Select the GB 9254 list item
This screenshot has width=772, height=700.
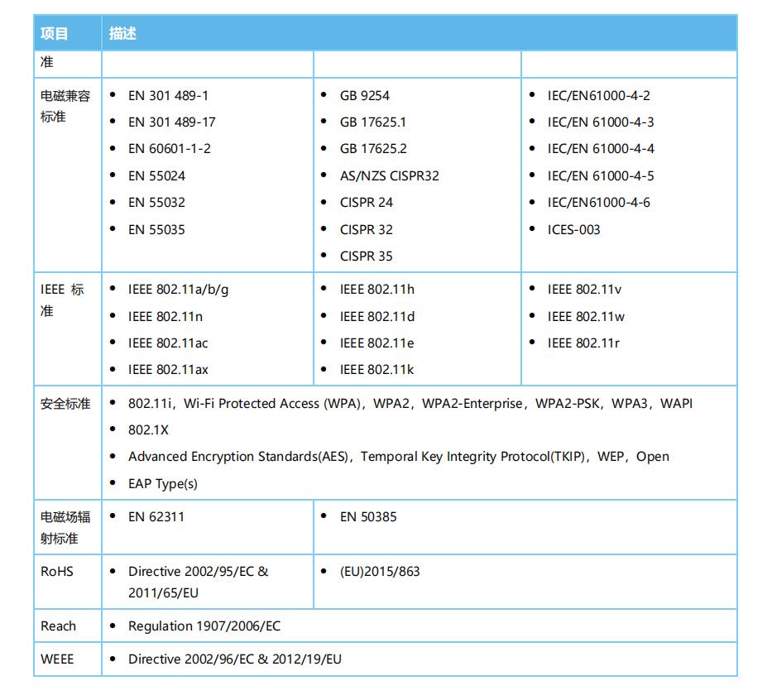(x=364, y=95)
